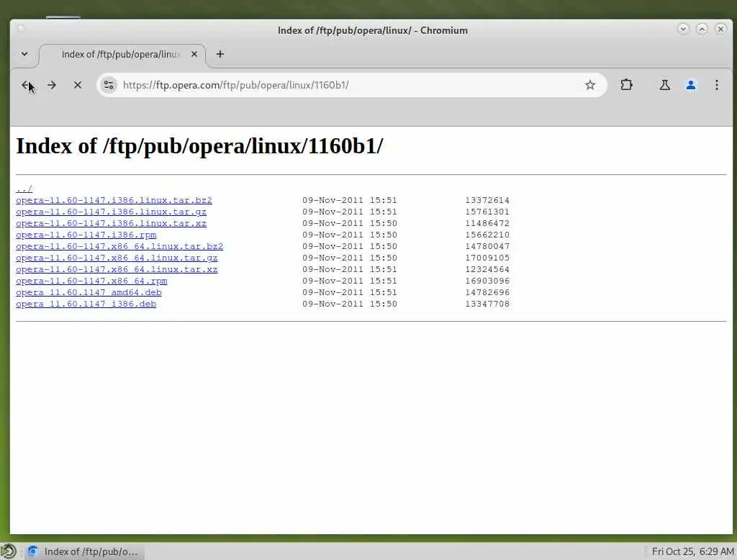Open the Extensions puzzle icon
737x560 pixels.
point(626,85)
